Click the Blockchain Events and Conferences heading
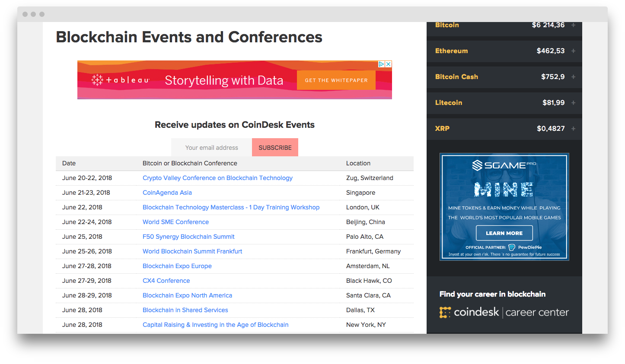The height and width of the screenshot is (364, 625). click(x=189, y=37)
